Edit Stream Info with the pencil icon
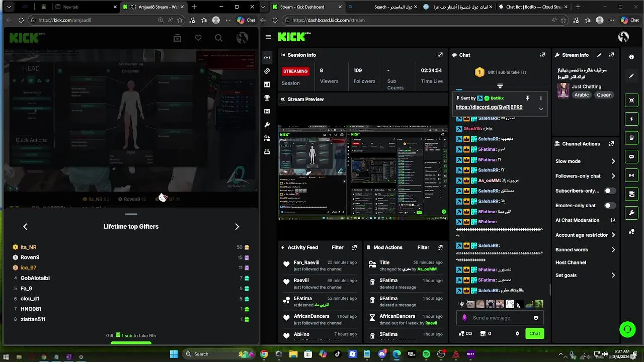644x362 pixels. tap(599, 55)
